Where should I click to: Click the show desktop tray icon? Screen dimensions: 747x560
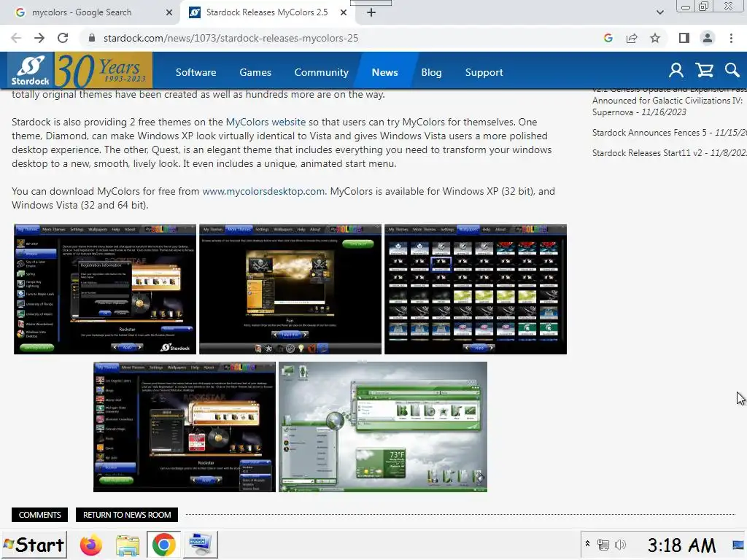click(x=738, y=545)
